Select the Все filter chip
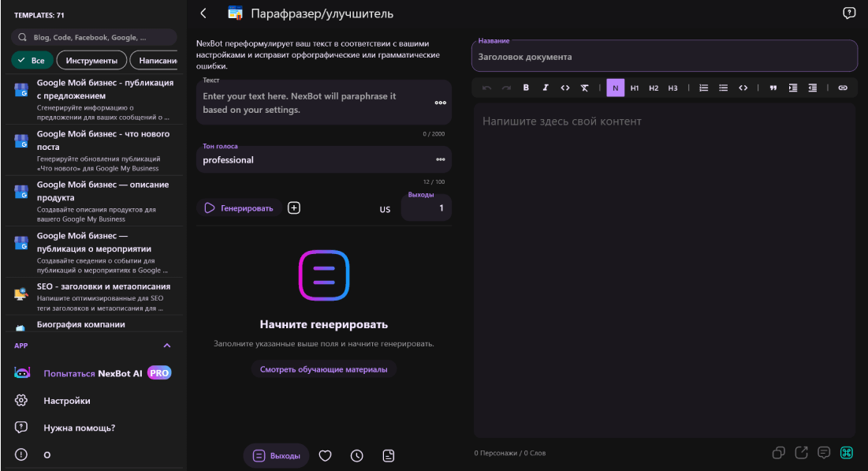Image resolution: width=868 pixels, height=471 pixels. (x=32, y=61)
